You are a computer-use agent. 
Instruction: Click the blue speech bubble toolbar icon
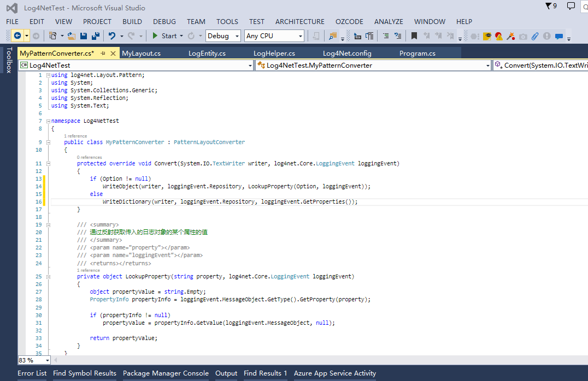click(x=559, y=37)
